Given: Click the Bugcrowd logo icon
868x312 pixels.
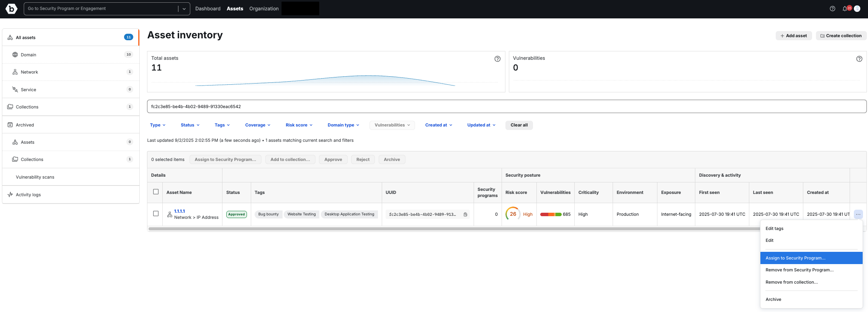Looking at the screenshot, I should point(11,8).
